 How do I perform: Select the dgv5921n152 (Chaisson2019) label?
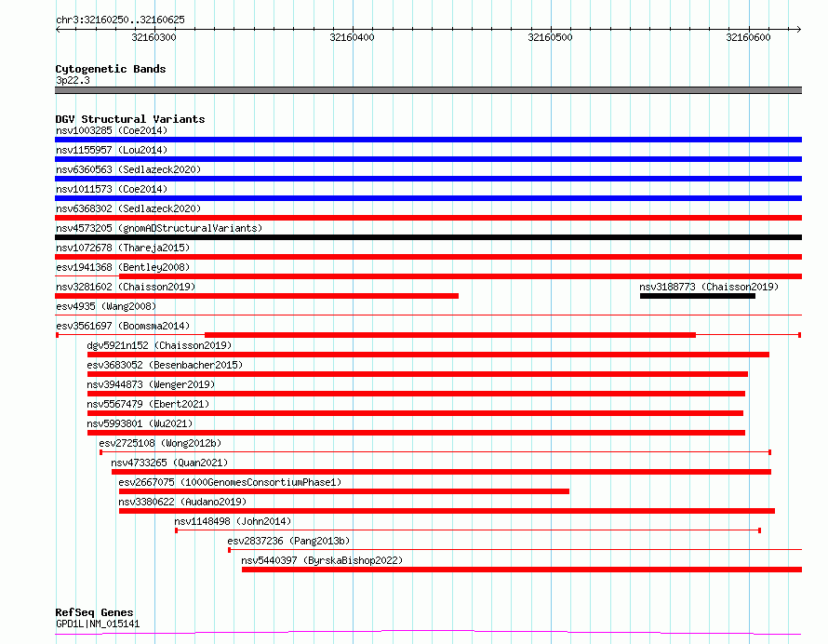pos(159,345)
